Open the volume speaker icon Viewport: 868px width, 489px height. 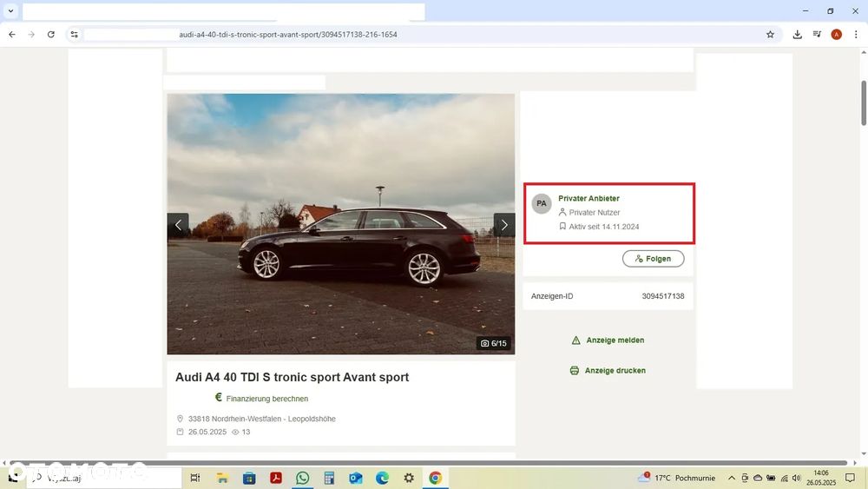point(797,478)
